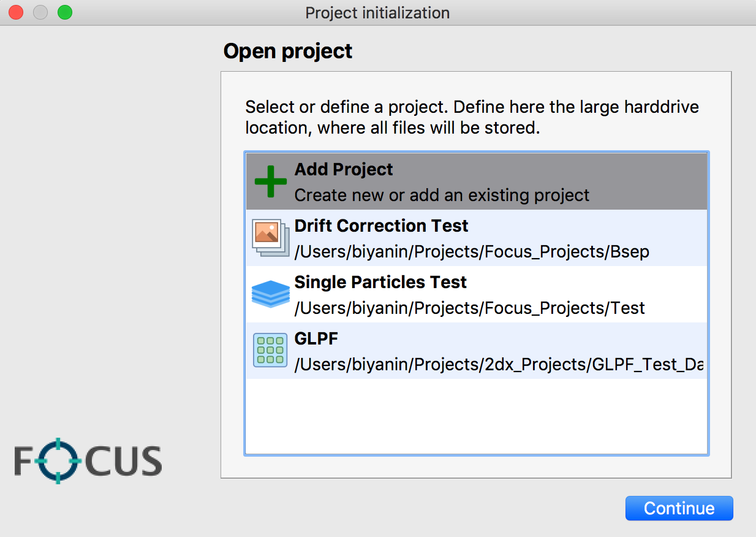Click the "Project initialization" window title

click(377, 12)
